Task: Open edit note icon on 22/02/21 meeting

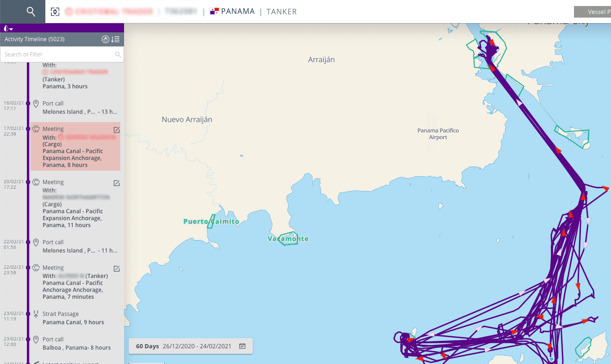Action: point(117,269)
